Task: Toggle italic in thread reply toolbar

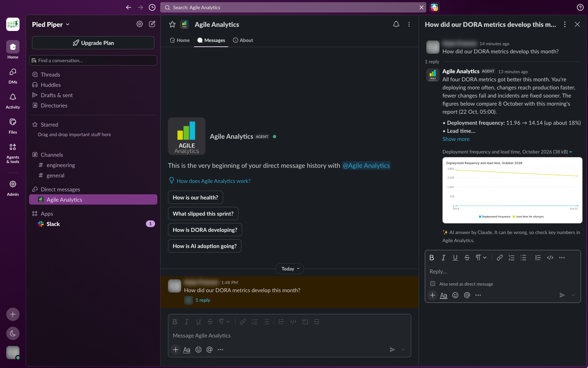Action: [444, 258]
